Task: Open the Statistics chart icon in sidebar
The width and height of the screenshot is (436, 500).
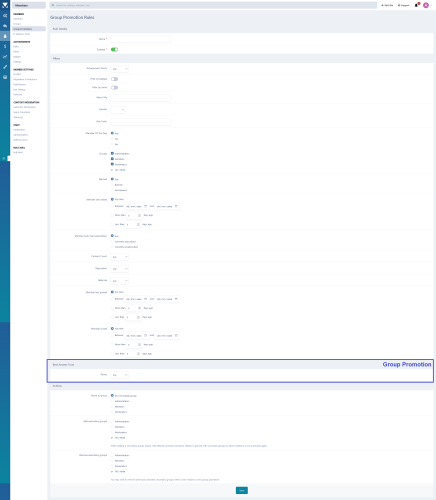Action: pos(5,57)
